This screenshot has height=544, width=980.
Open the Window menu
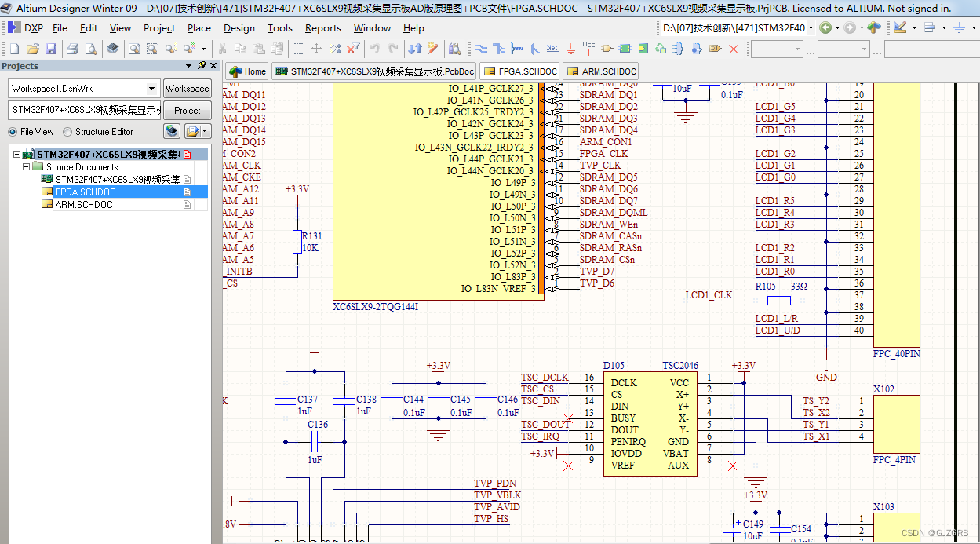click(372, 27)
